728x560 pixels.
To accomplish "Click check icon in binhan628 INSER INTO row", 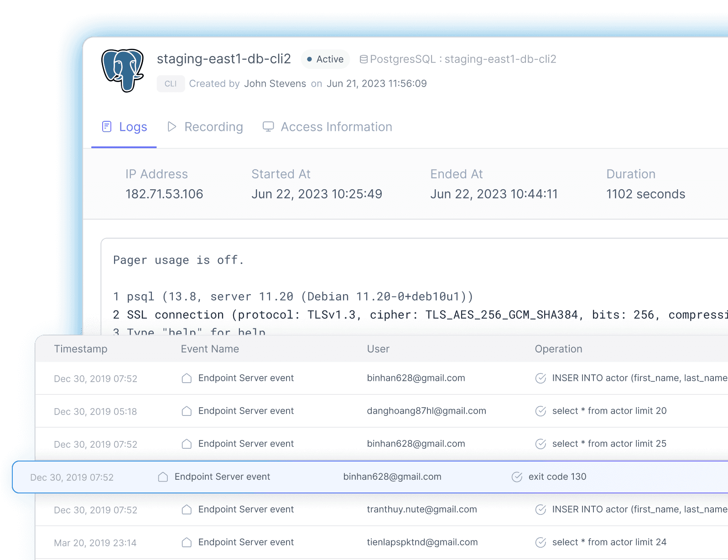I will coord(541,378).
